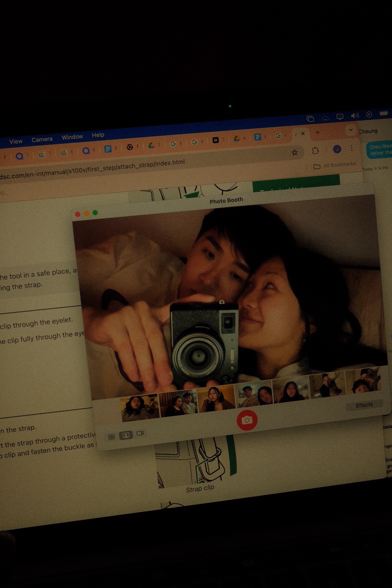Click the volume icon in menu bar

[x=355, y=115]
